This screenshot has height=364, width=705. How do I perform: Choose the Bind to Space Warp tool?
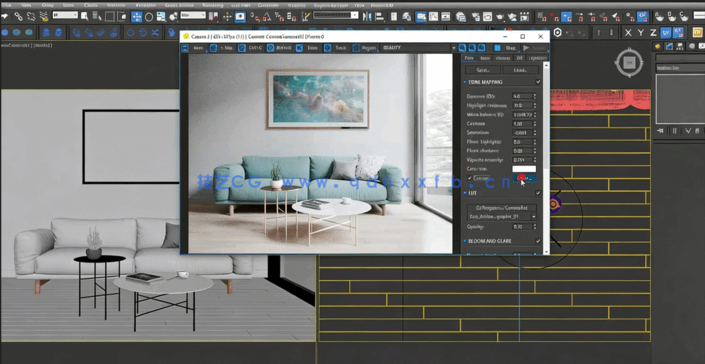44,17
